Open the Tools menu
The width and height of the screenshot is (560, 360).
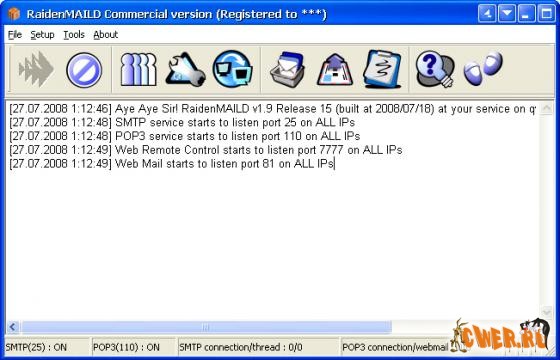[74, 35]
